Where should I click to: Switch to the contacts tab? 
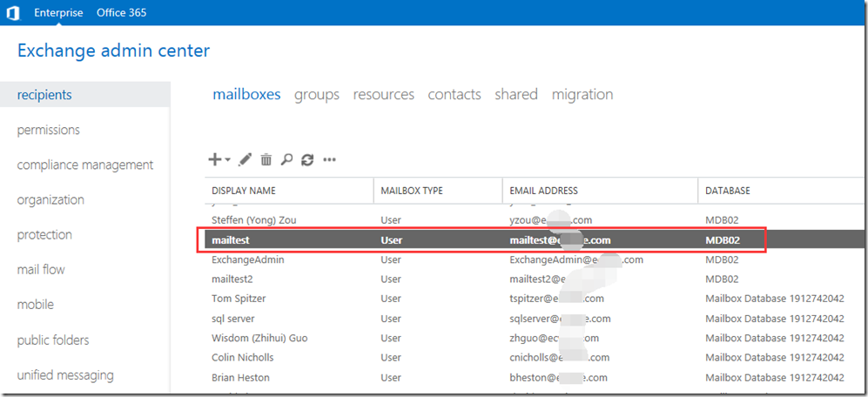coord(454,95)
